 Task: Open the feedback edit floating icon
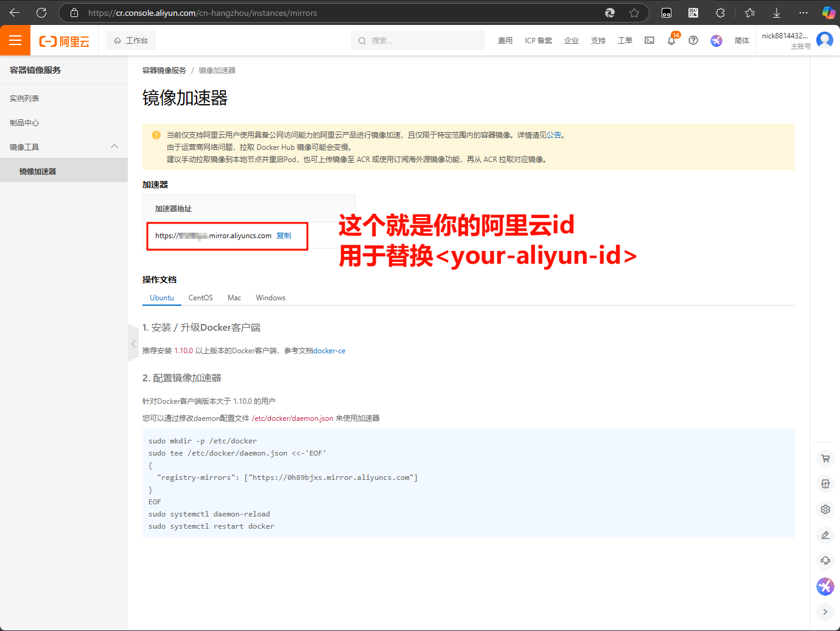pyautogui.click(x=825, y=535)
